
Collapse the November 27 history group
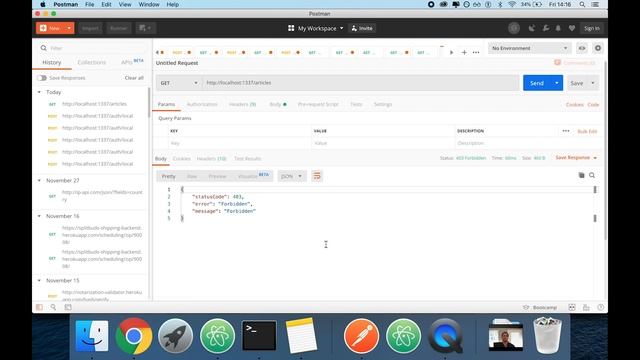tap(39, 180)
